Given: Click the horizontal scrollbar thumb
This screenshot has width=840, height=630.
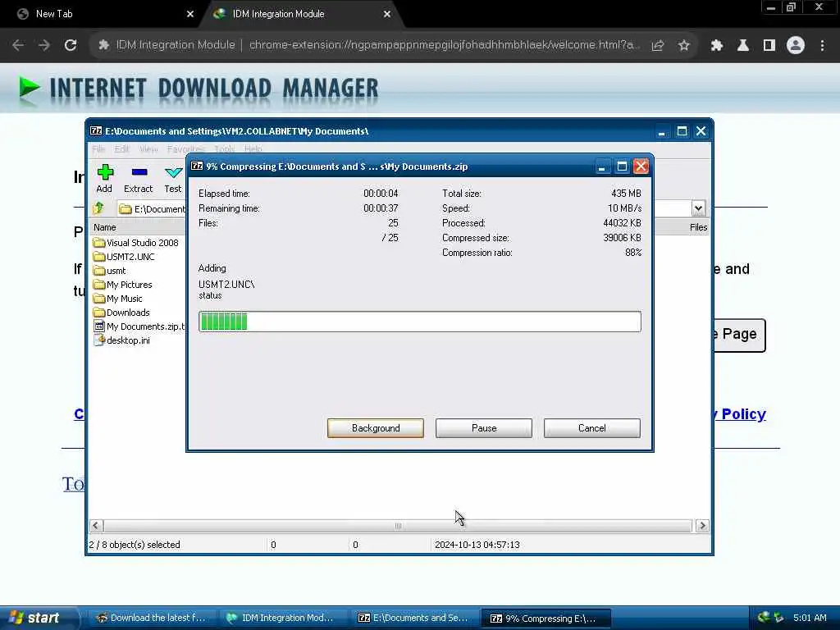Looking at the screenshot, I should 398,526.
